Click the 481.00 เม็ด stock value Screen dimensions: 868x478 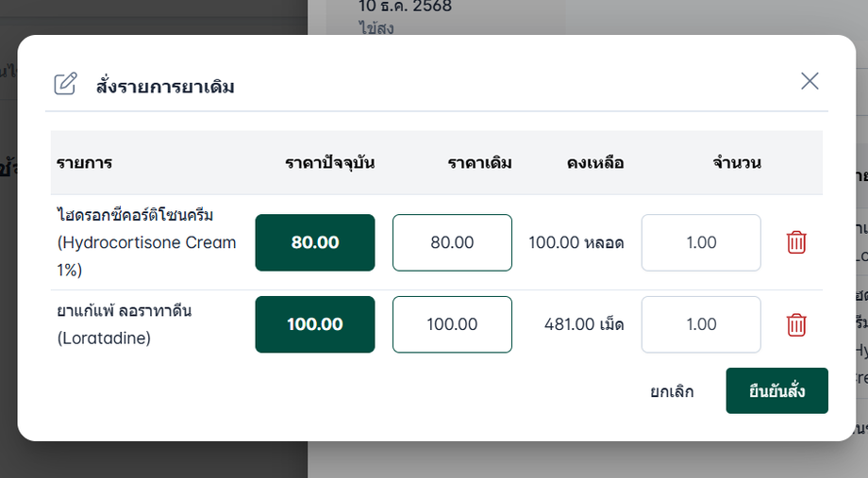(x=584, y=324)
